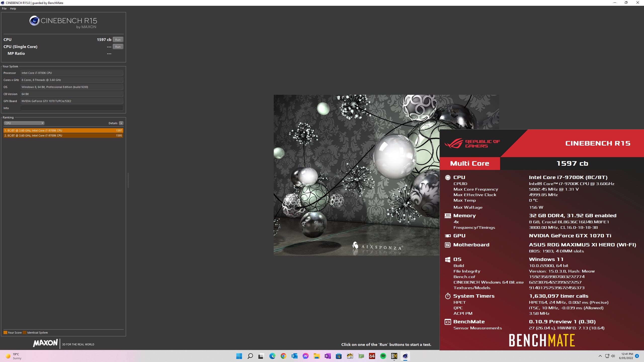644x362 pixels.
Task: Expand ranking Details arrow button
Action: (x=121, y=123)
